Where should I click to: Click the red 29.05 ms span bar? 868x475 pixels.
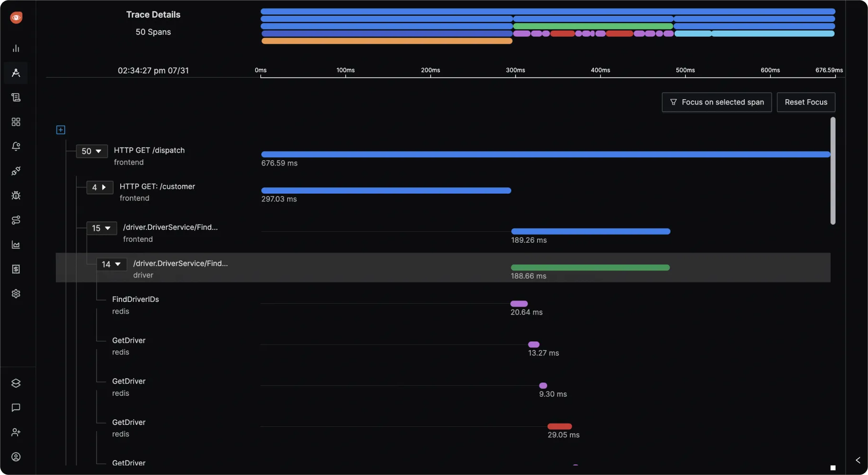[559, 426]
